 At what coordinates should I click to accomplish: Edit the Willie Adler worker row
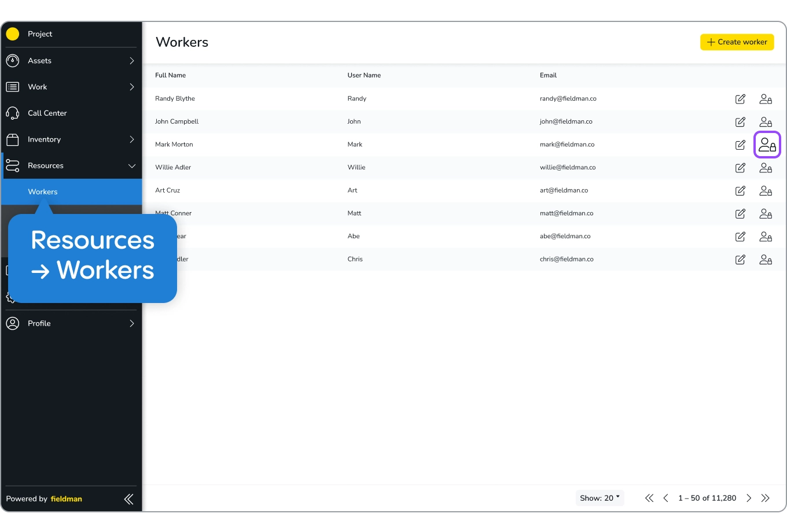[x=740, y=168]
